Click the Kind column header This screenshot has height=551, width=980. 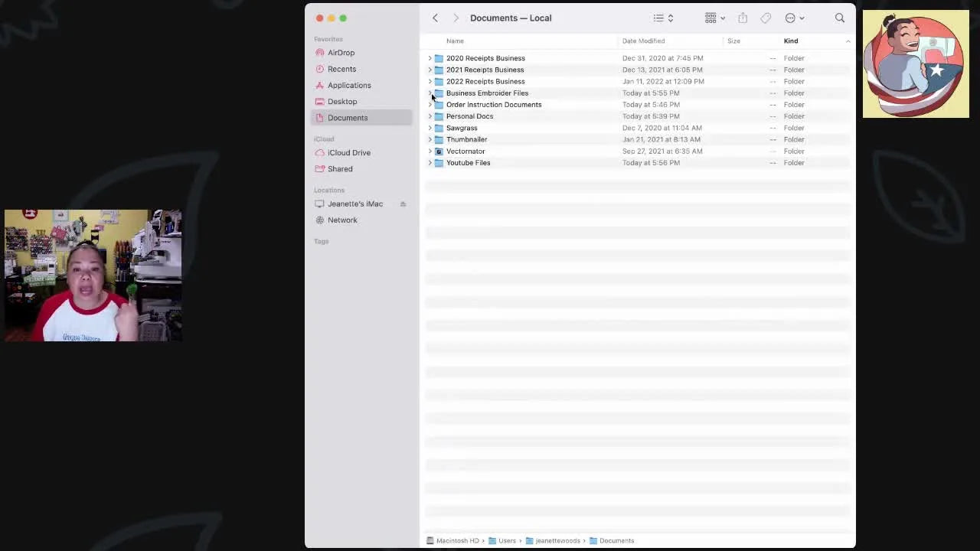click(x=791, y=41)
